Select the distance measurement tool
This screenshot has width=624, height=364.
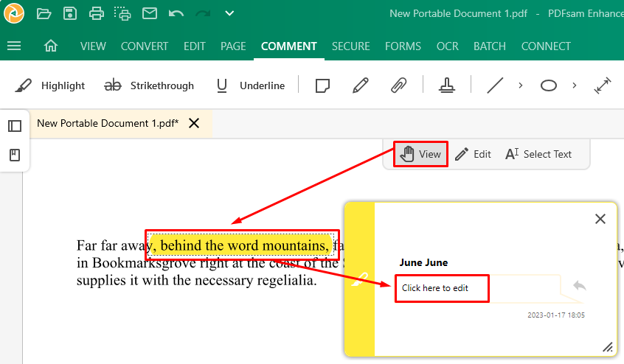(603, 85)
